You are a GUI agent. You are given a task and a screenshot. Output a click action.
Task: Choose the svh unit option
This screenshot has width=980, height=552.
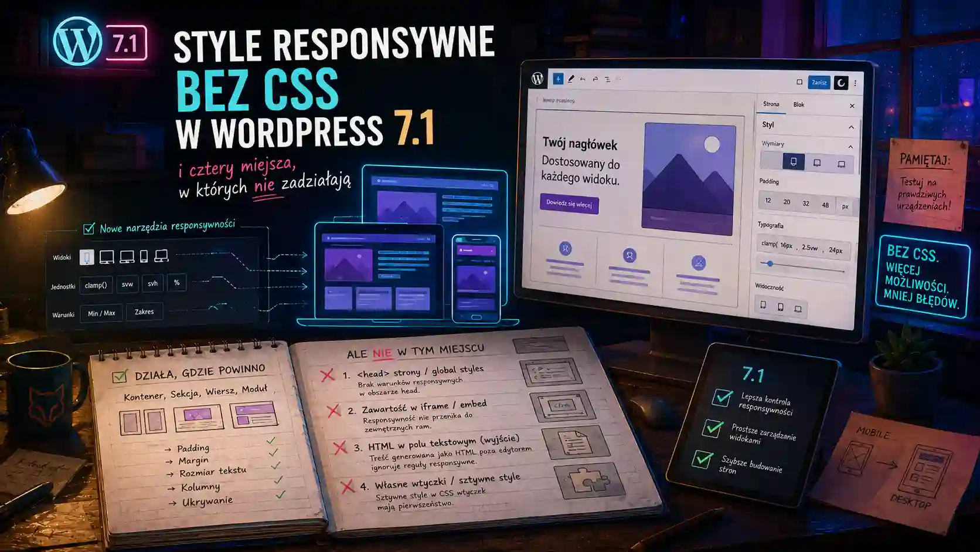[152, 283]
